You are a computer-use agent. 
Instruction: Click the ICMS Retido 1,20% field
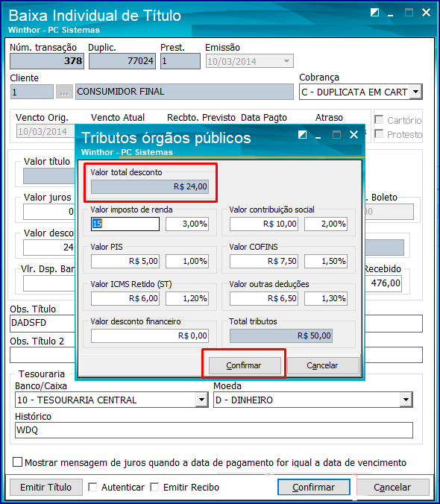tap(187, 298)
